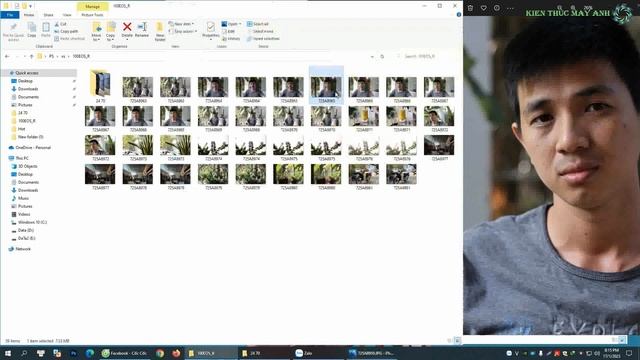The height and width of the screenshot is (360, 640).
Task: Open the File tab
Action: click(10, 15)
